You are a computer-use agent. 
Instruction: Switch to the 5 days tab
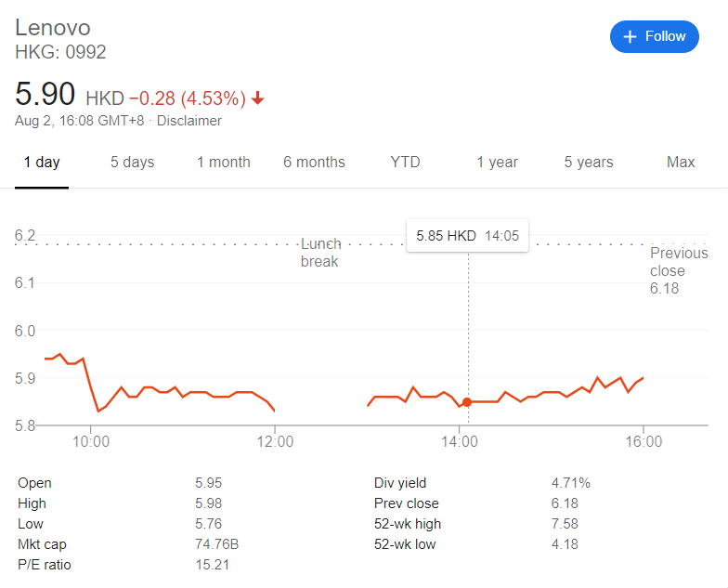(132, 163)
